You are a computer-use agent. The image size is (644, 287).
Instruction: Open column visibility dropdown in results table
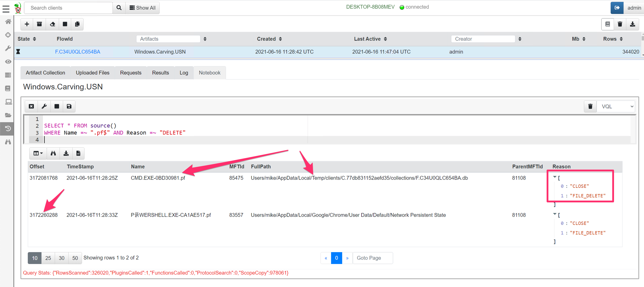tap(38, 153)
